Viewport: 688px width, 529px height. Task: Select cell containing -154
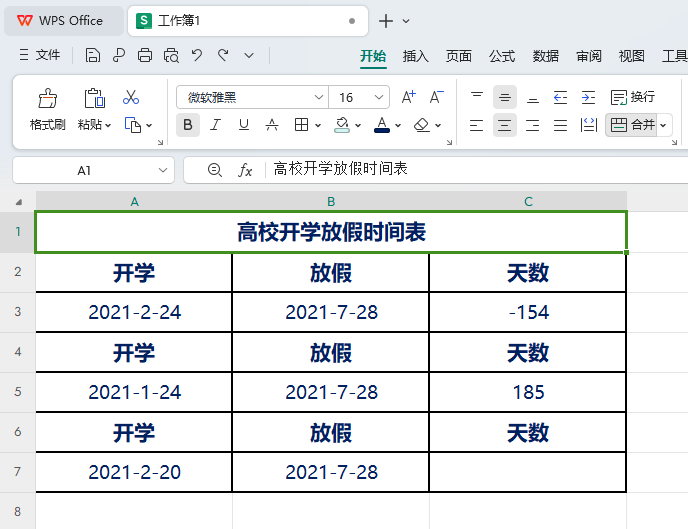[528, 312]
